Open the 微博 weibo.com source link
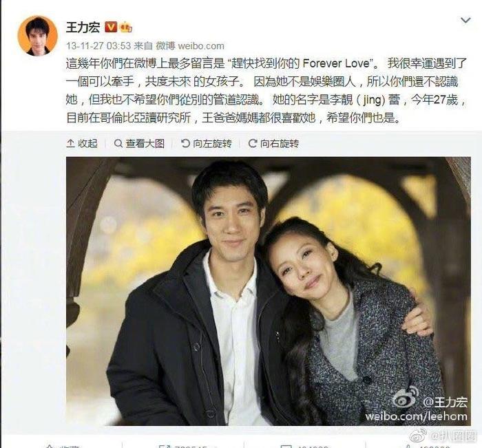 point(190,46)
